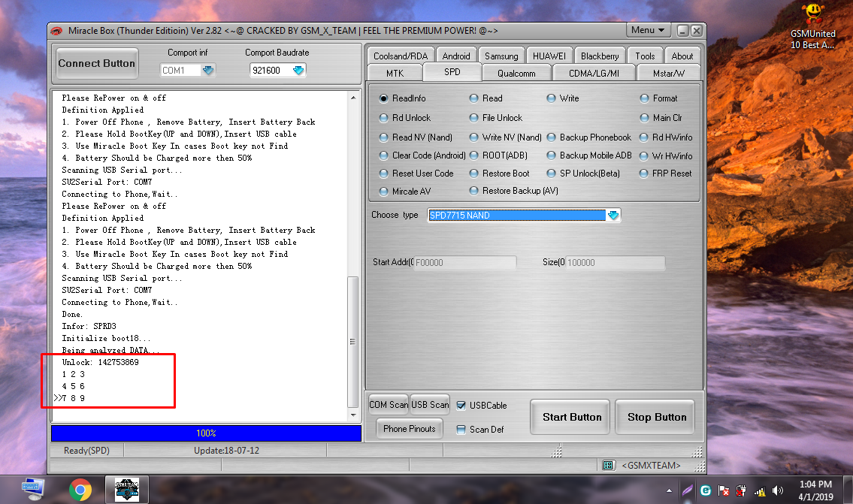
Task: Select Mircale AV option
Action: coord(383,192)
